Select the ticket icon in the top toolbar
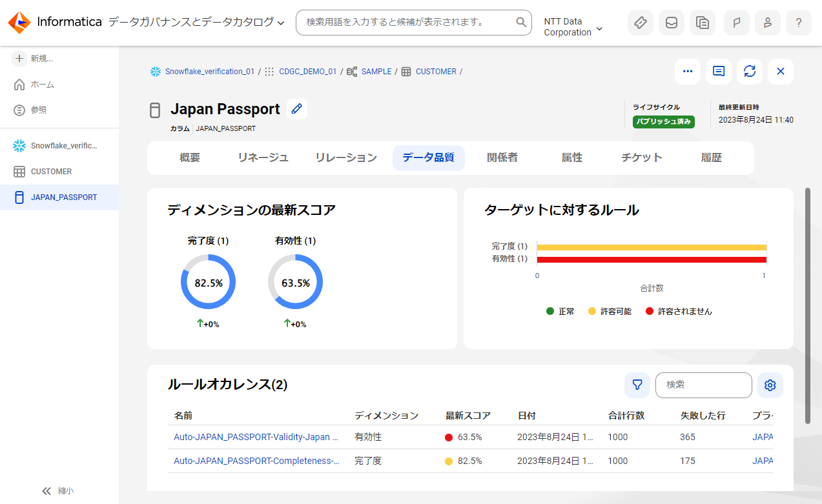The height and width of the screenshot is (504, 822). click(x=641, y=23)
